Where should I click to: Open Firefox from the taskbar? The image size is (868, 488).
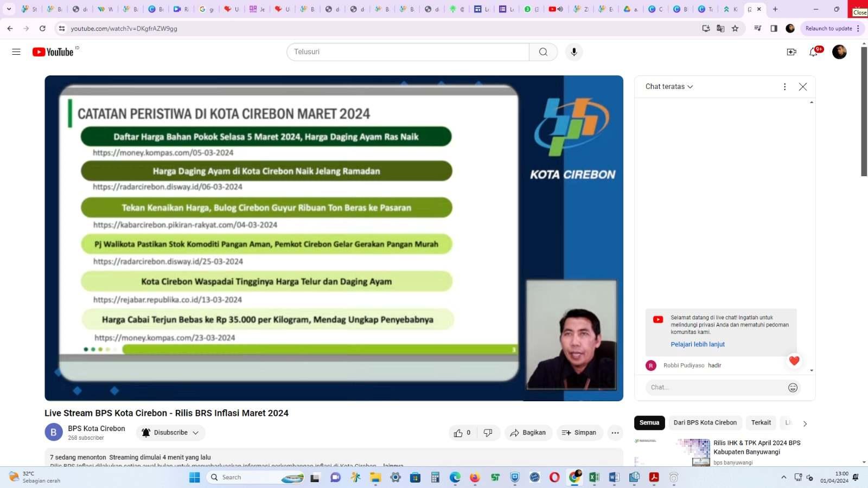click(475, 477)
